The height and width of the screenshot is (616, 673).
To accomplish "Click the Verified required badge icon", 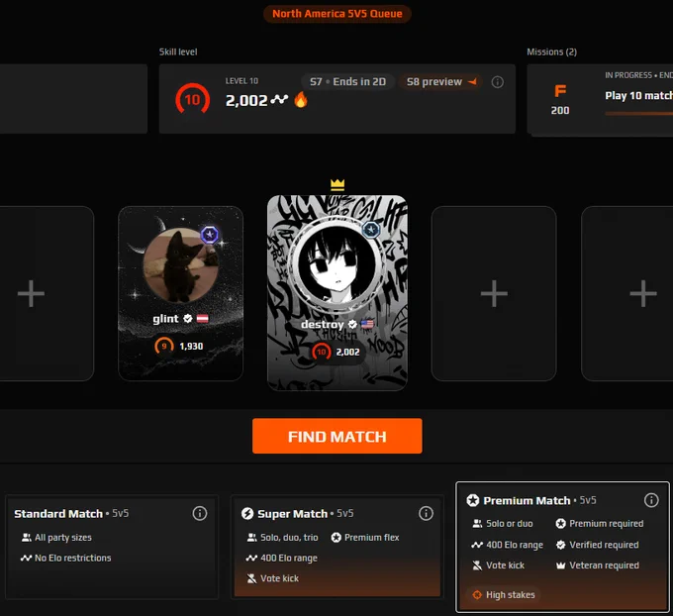I will click(x=560, y=545).
